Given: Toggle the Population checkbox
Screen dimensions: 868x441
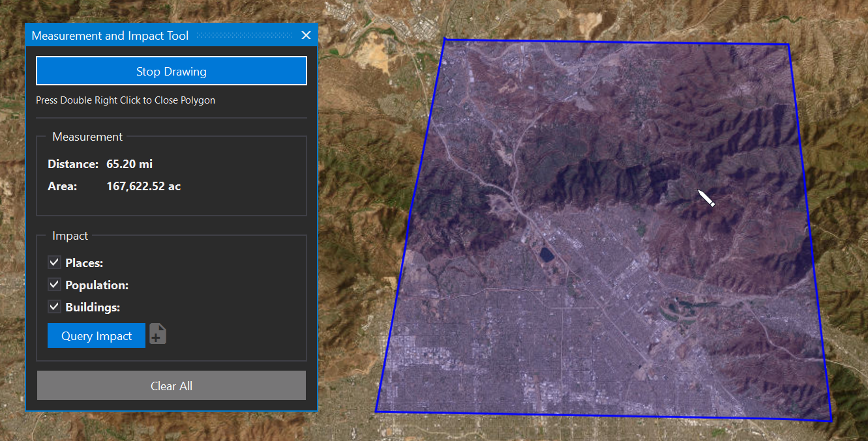Looking at the screenshot, I should click(55, 285).
